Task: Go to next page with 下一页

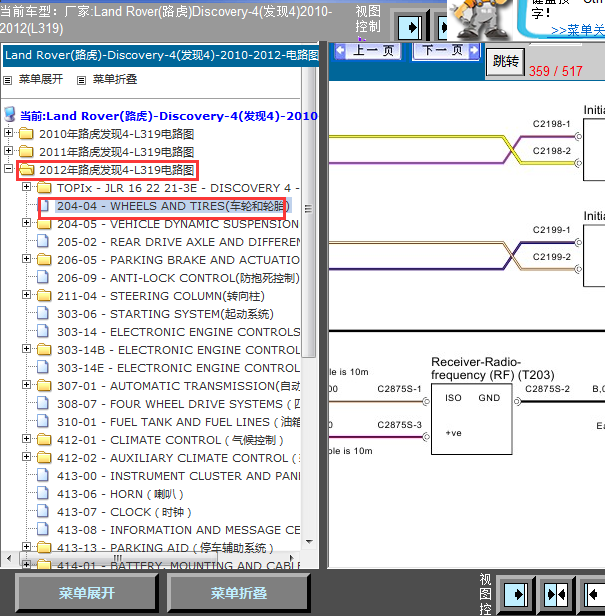Action: [446, 51]
